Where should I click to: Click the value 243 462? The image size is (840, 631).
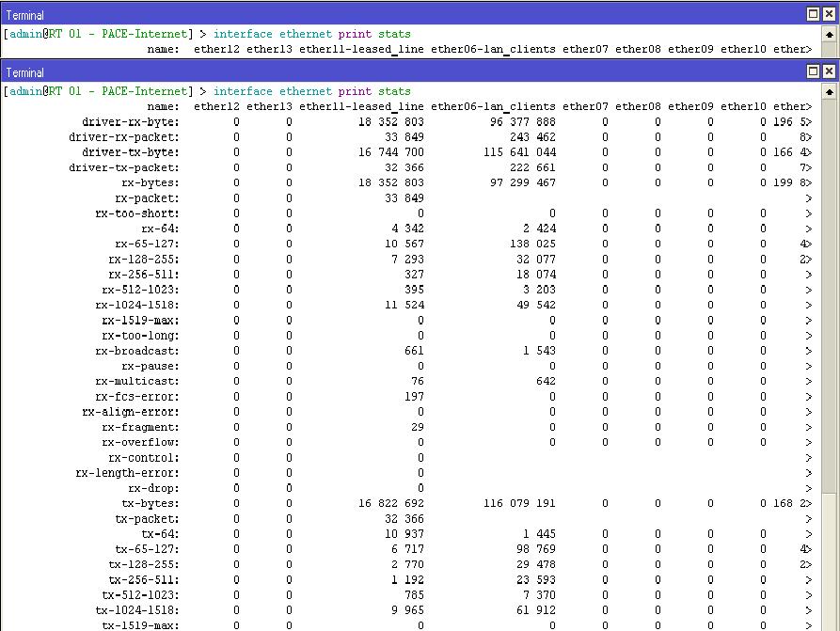pyautogui.click(x=532, y=137)
